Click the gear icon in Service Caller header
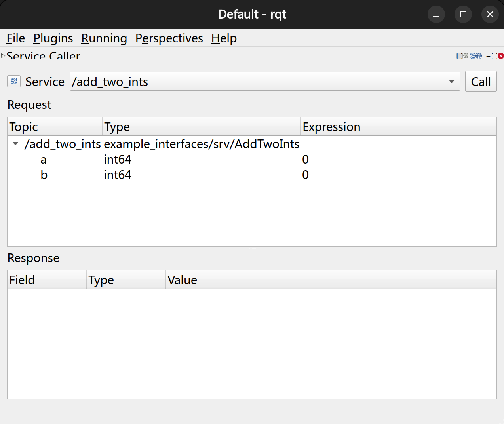The height and width of the screenshot is (424, 504). [466, 56]
